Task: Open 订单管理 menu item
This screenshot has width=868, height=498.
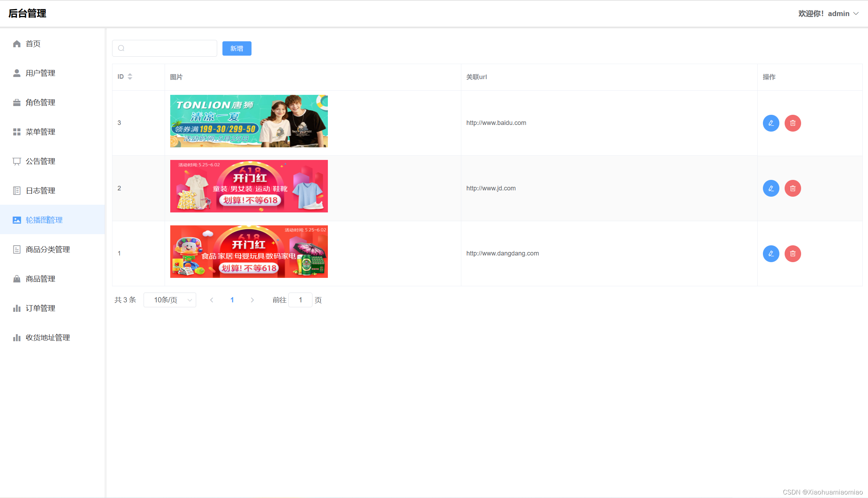Action: [x=40, y=308]
